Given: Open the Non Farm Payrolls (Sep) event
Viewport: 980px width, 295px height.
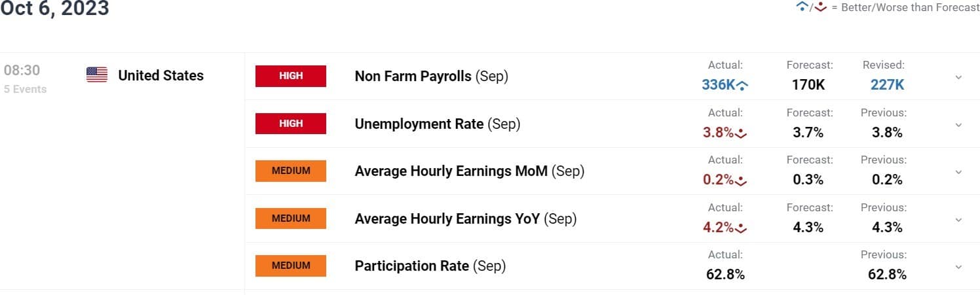Looking at the screenshot, I should pyautogui.click(x=431, y=77).
